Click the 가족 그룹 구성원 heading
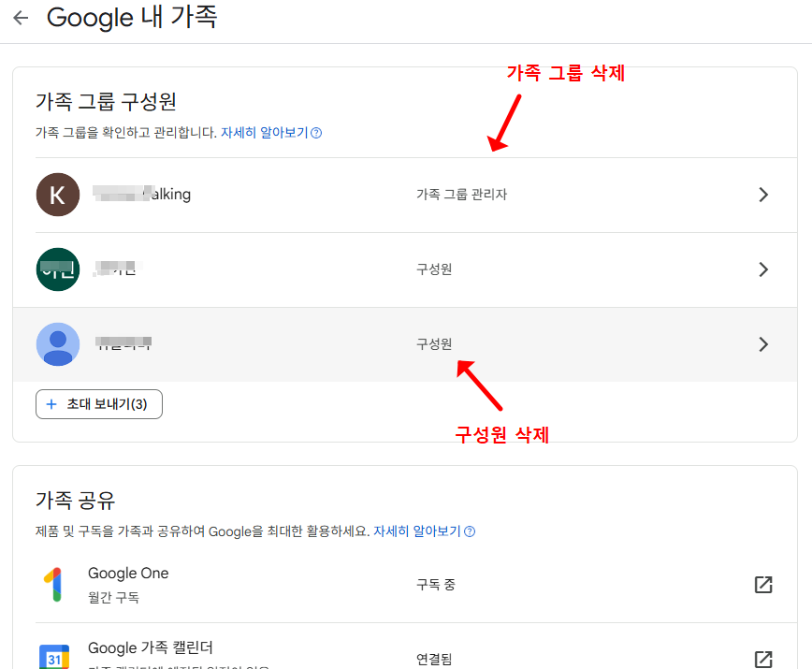Image resolution: width=812 pixels, height=669 pixels. pos(106,101)
